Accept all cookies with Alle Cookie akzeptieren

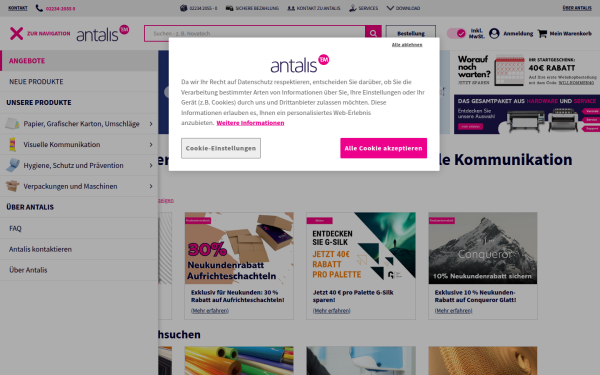[383, 148]
